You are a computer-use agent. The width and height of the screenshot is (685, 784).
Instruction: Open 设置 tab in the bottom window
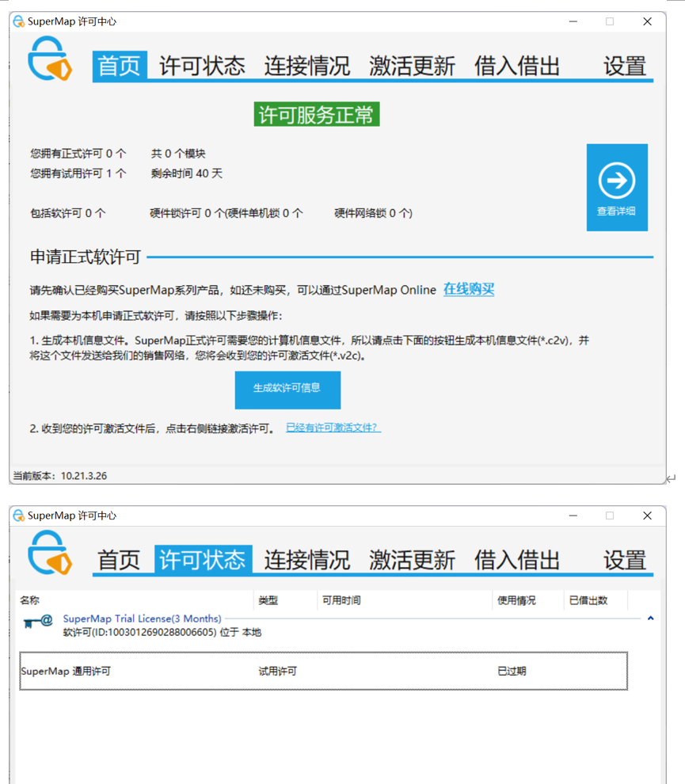click(x=625, y=560)
